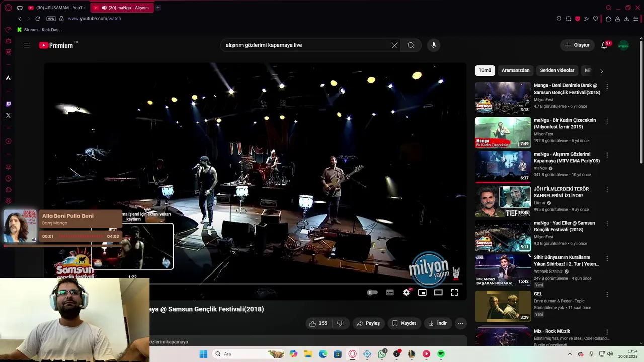Download the video with İndir
The height and width of the screenshot is (362, 644).
438,323
